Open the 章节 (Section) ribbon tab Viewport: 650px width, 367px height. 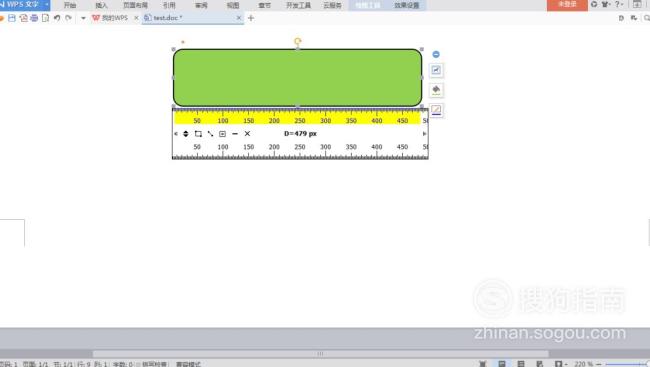pos(264,5)
